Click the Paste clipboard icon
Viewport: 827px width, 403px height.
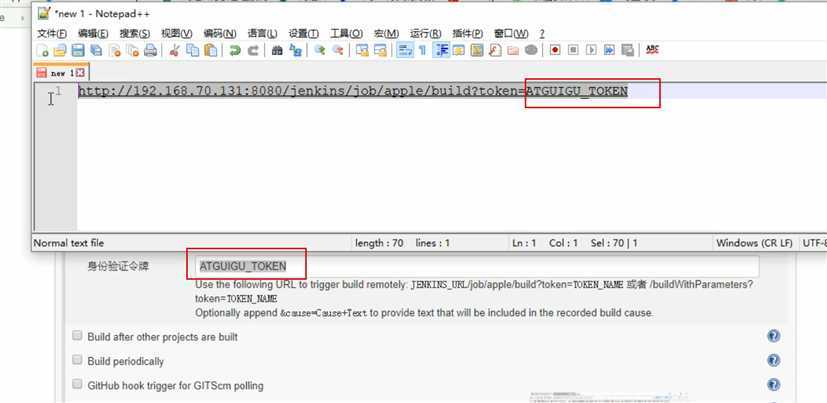point(211,51)
